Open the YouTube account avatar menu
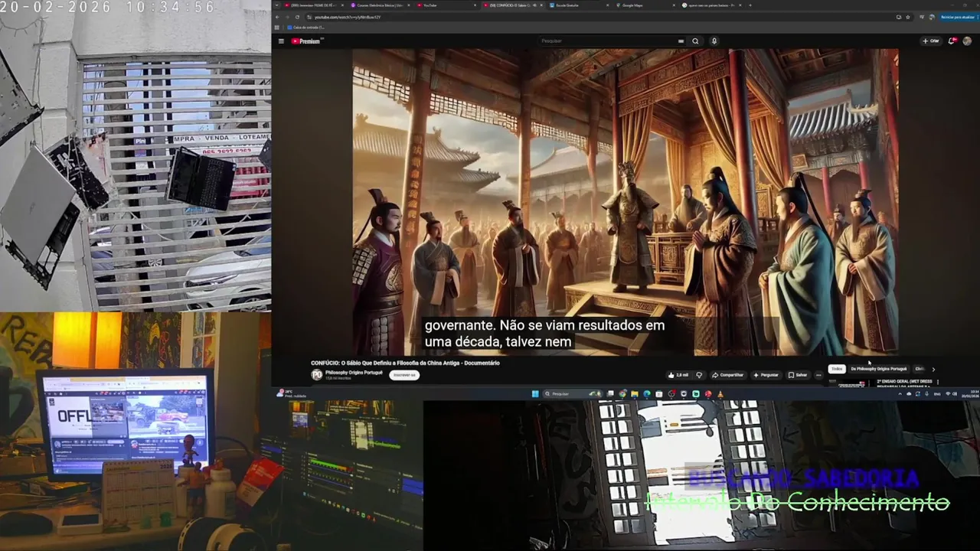The height and width of the screenshot is (551, 980). pyautogui.click(x=967, y=41)
